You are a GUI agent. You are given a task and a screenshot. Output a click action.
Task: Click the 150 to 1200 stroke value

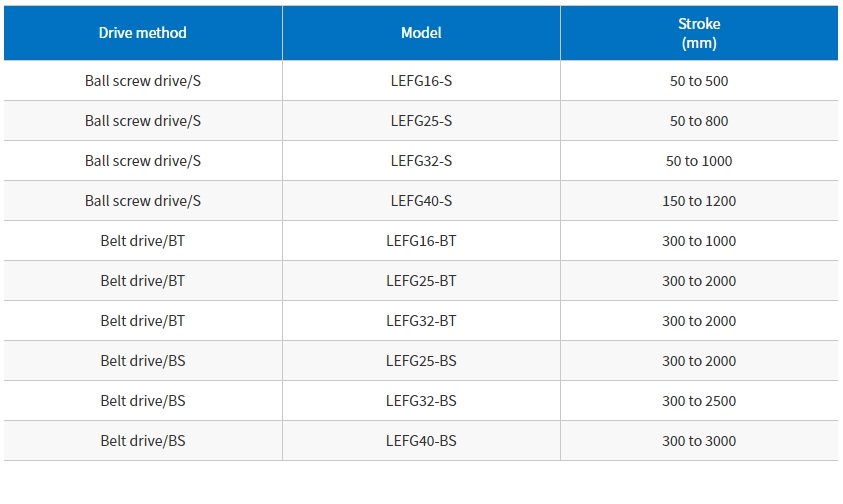click(699, 201)
